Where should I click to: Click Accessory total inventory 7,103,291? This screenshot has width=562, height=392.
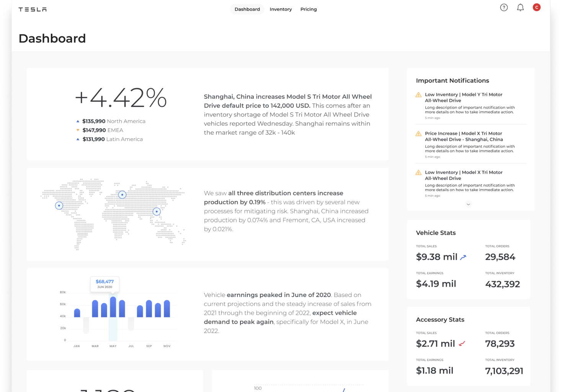point(504,371)
